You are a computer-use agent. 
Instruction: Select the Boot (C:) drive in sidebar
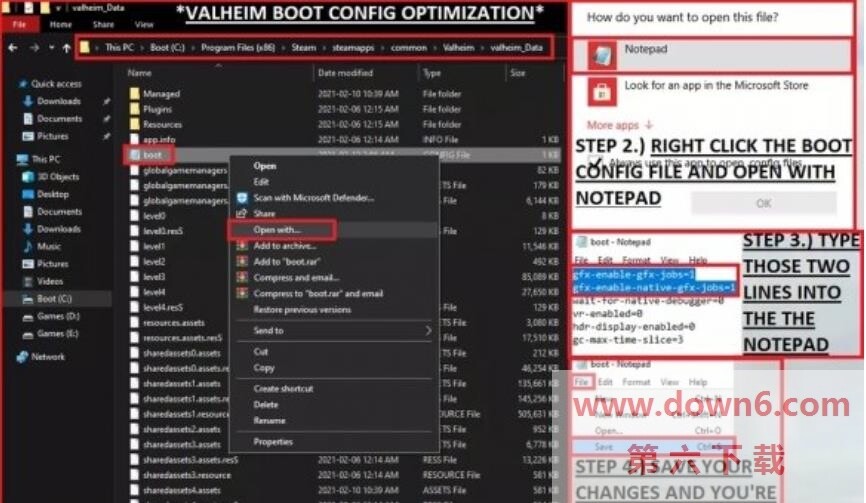coord(54,299)
